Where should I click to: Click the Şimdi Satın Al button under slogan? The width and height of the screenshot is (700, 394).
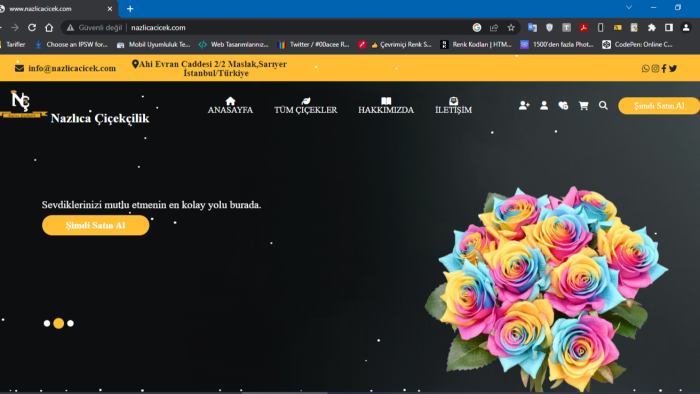pos(96,225)
